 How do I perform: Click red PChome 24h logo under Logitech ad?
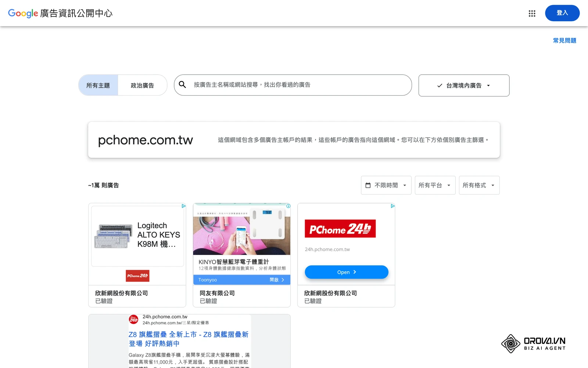(x=137, y=276)
